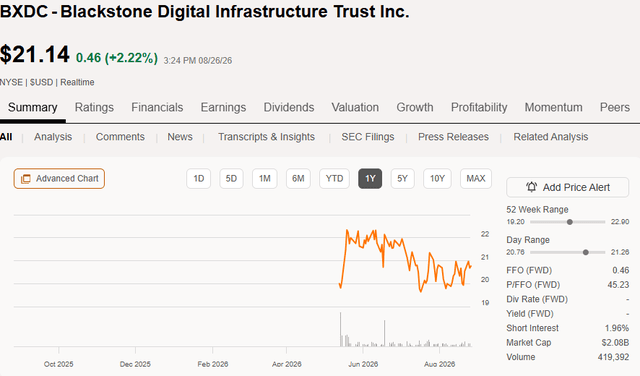The height and width of the screenshot is (376, 640).
Task: Open the Growth tab
Action: tap(415, 107)
